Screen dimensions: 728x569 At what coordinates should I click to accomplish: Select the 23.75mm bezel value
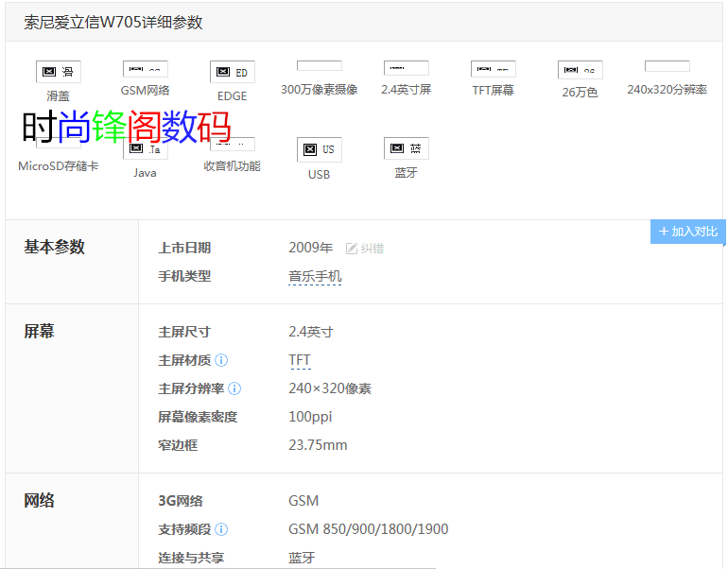pos(318,445)
